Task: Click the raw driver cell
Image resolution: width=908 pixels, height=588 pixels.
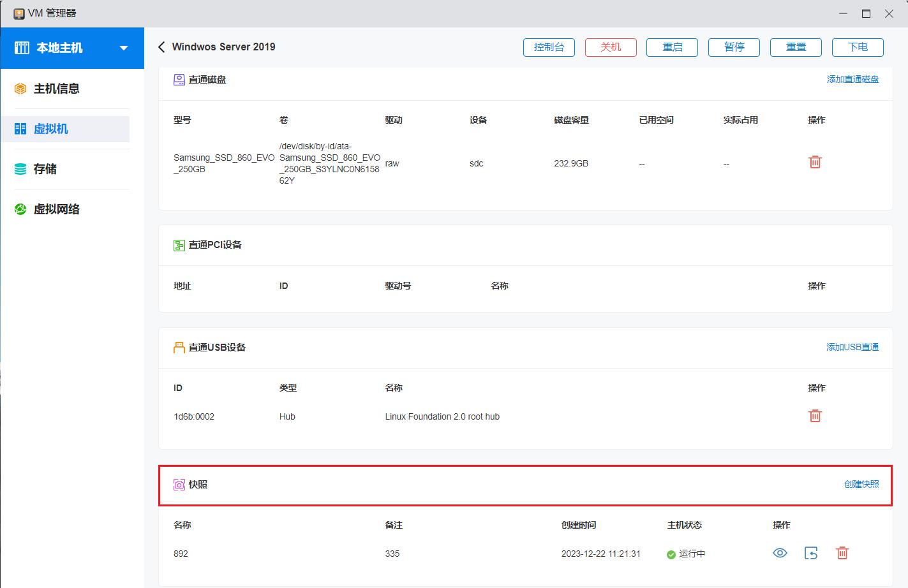Action: [392, 163]
